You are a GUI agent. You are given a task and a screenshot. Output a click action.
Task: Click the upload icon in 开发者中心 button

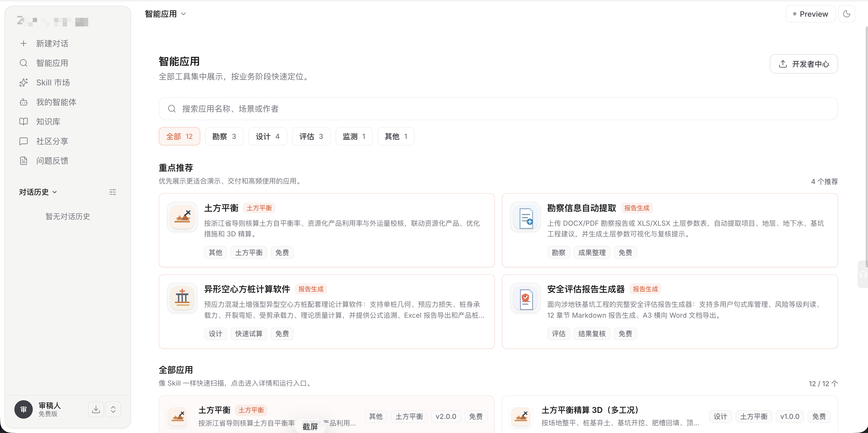(783, 64)
